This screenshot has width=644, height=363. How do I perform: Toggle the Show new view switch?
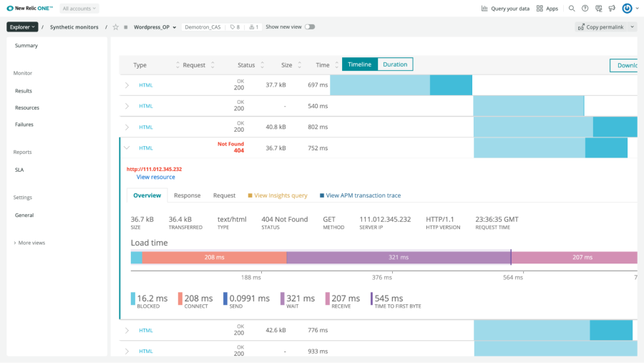click(x=310, y=26)
